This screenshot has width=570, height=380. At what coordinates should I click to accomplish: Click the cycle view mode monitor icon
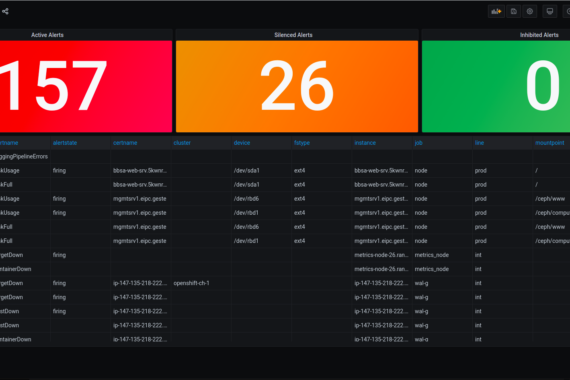click(x=550, y=11)
